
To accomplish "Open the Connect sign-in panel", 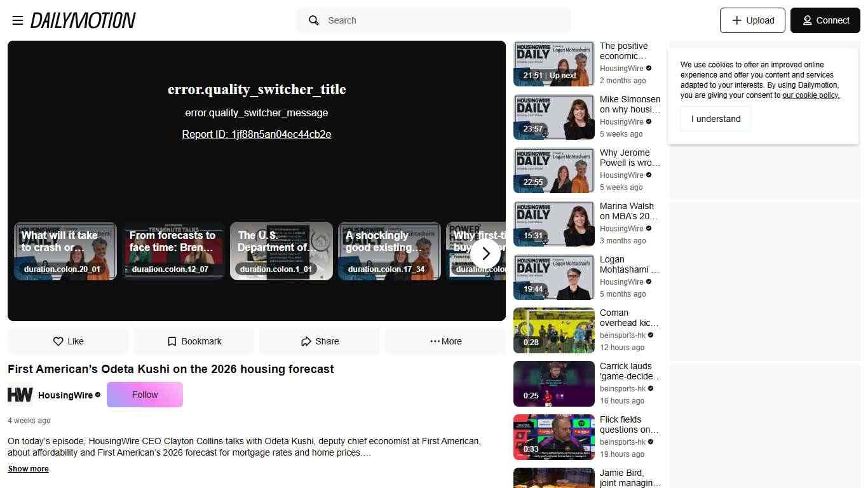I will 825,20.
